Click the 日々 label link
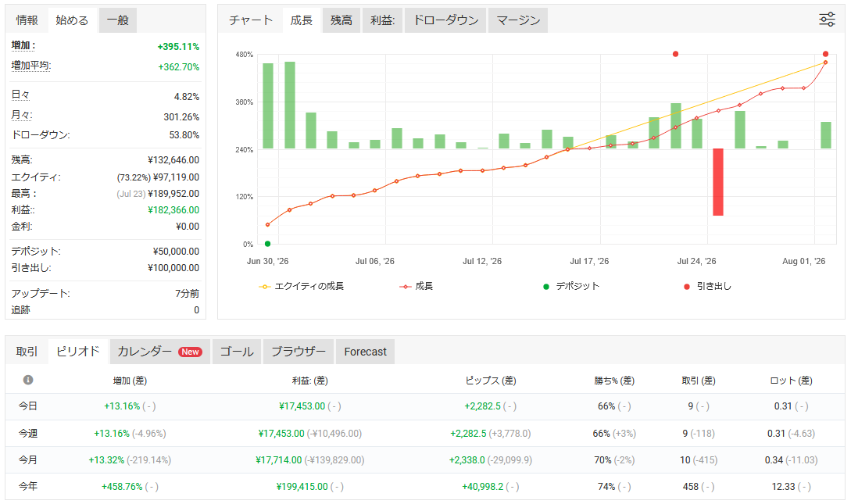 [20, 95]
